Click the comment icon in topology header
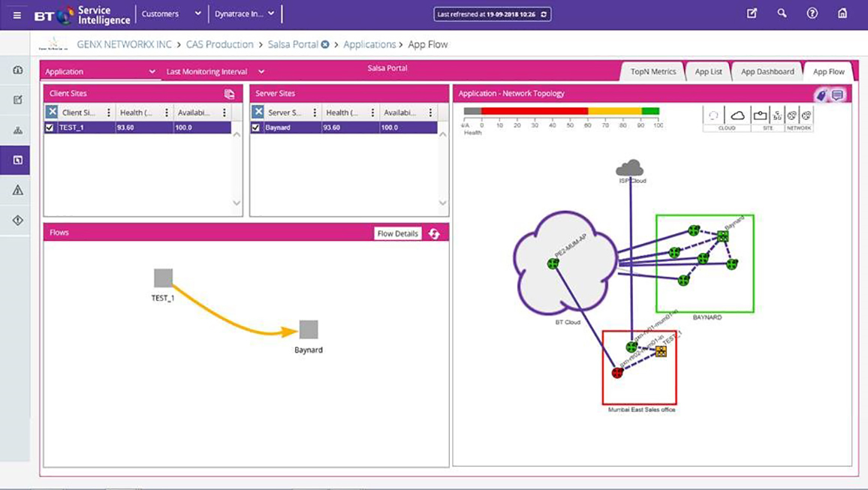Viewport: 868px width, 490px height. 837,95
